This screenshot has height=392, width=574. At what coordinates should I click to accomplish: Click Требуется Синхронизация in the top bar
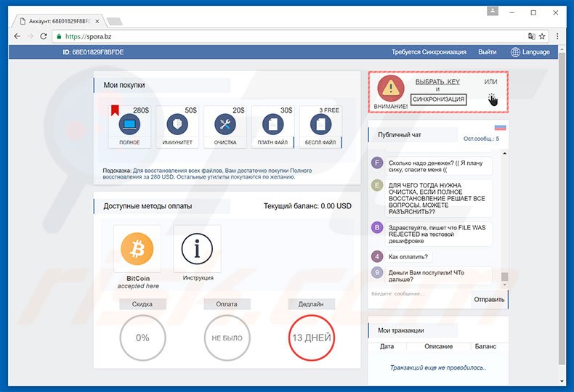(x=429, y=52)
